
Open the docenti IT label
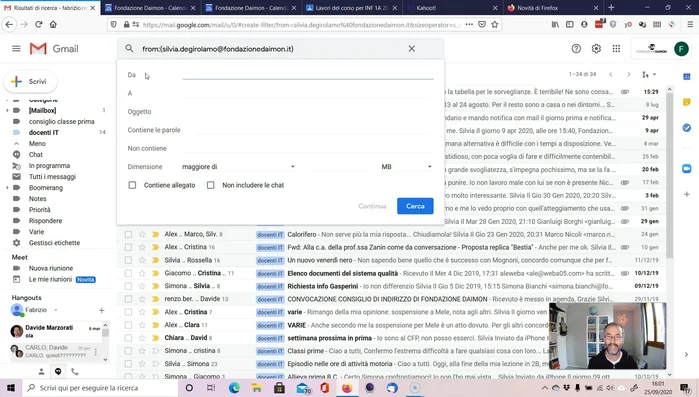(44, 132)
